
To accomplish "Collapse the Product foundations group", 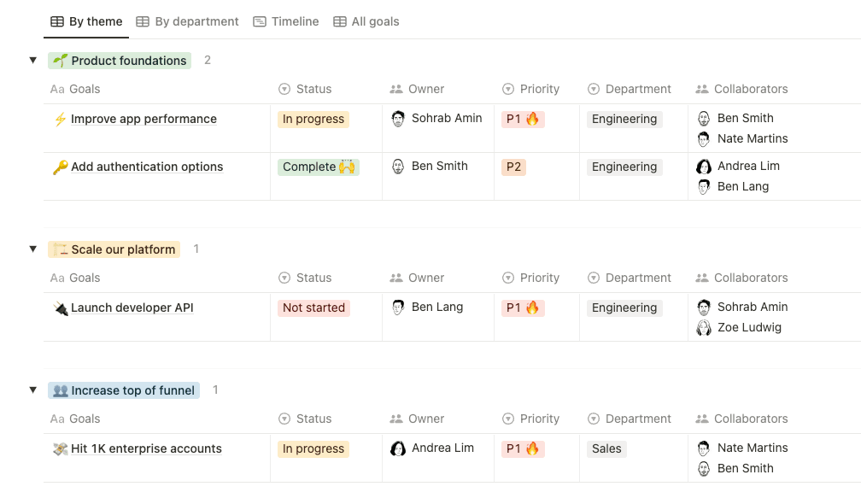I will click(x=33, y=61).
